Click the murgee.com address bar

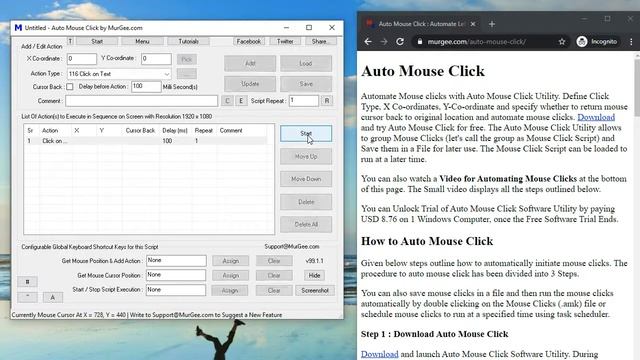pos(490,42)
